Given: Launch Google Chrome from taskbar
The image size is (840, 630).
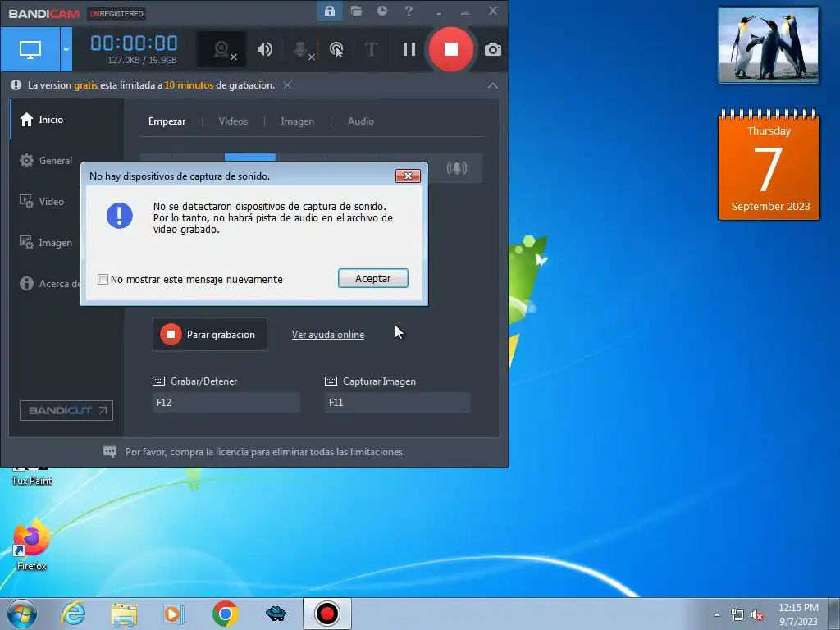Looking at the screenshot, I should 226,614.
